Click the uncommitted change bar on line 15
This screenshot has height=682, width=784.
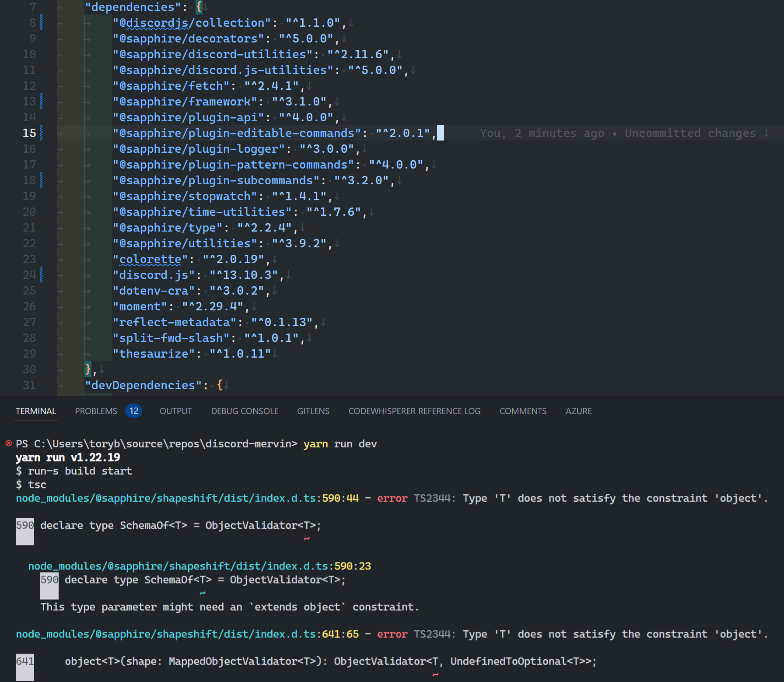40,133
